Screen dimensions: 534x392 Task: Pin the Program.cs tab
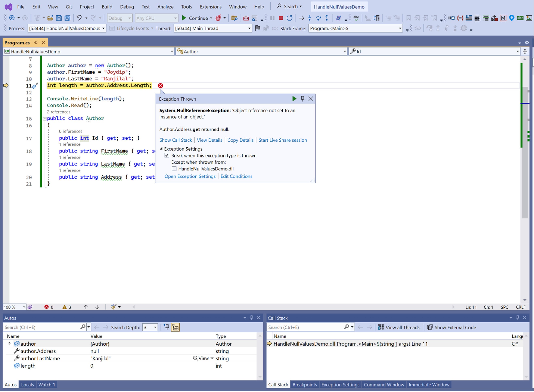click(x=36, y=43)
